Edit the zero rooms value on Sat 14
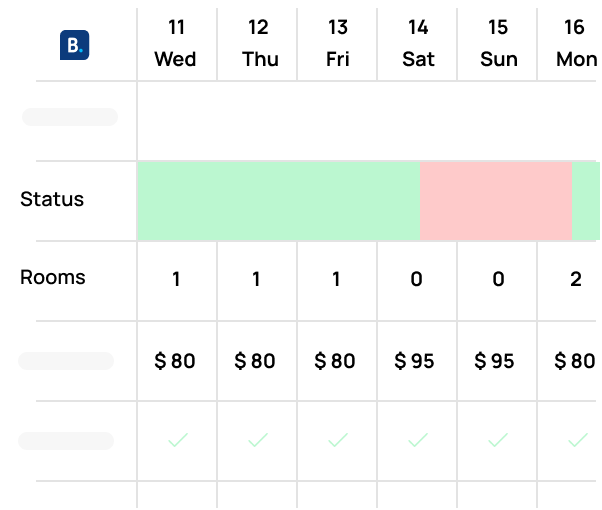This screenshot has height=510, width=602. 417,279
